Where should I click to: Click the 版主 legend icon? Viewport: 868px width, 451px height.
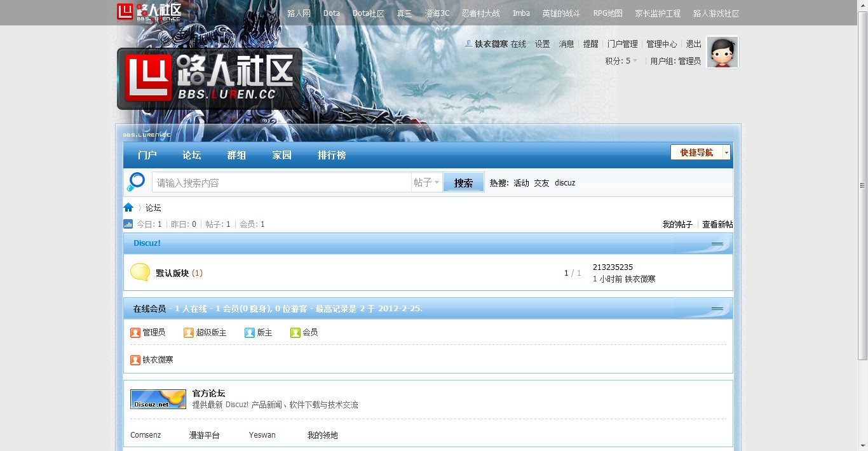point(250,332)
